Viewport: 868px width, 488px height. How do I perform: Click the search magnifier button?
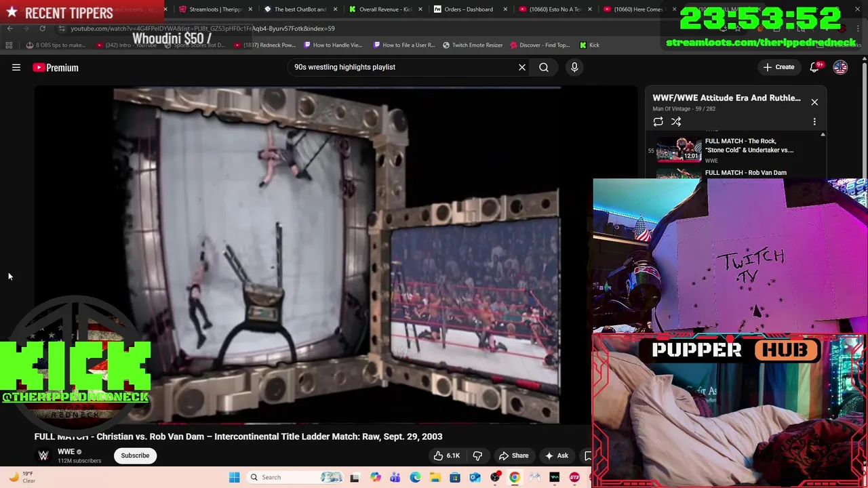point(544,67)
